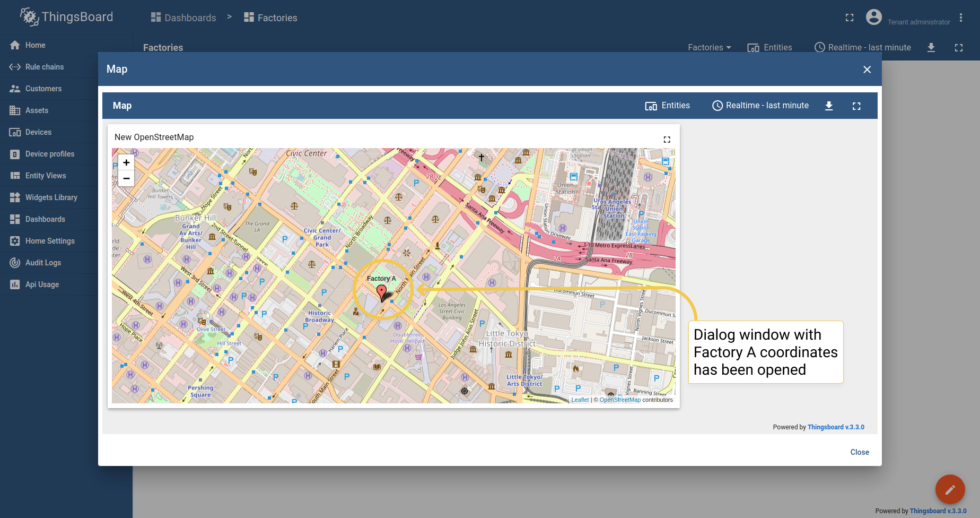Click Thingsboard v.3.3.0 link in dialog
The image size is (980, 518).
[x=836, y=427]
